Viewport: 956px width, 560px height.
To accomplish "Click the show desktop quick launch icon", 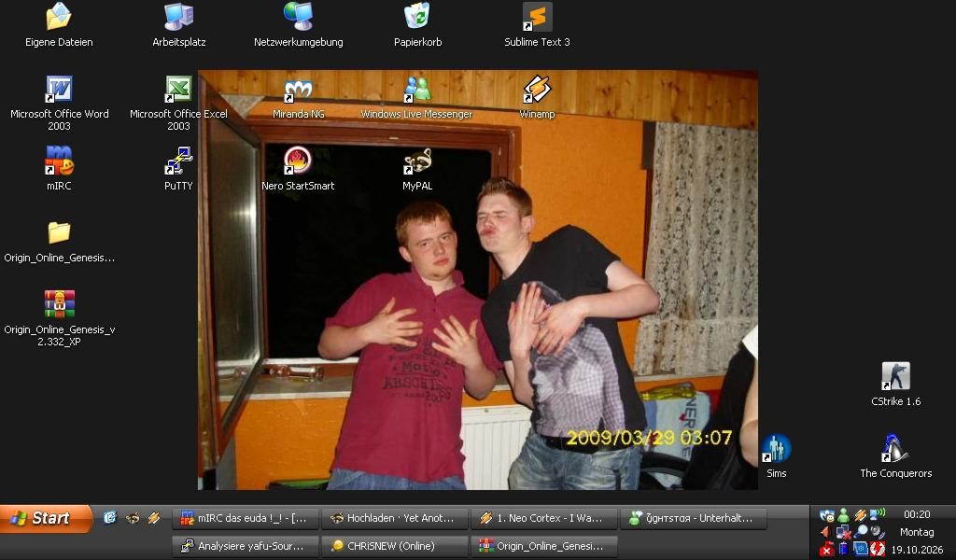I will pos(110,518).
